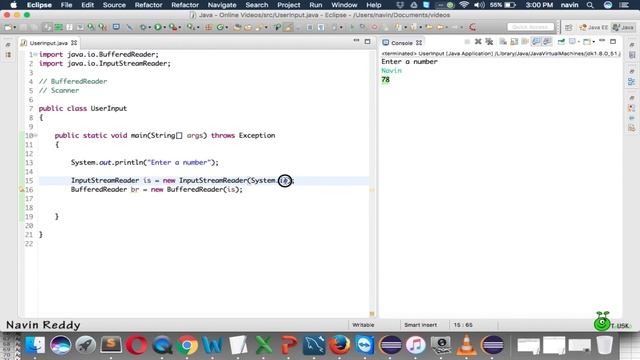This screenshot has height=360, width=640.
Task: Click the println line 13 code
Action: pos(145,162)
